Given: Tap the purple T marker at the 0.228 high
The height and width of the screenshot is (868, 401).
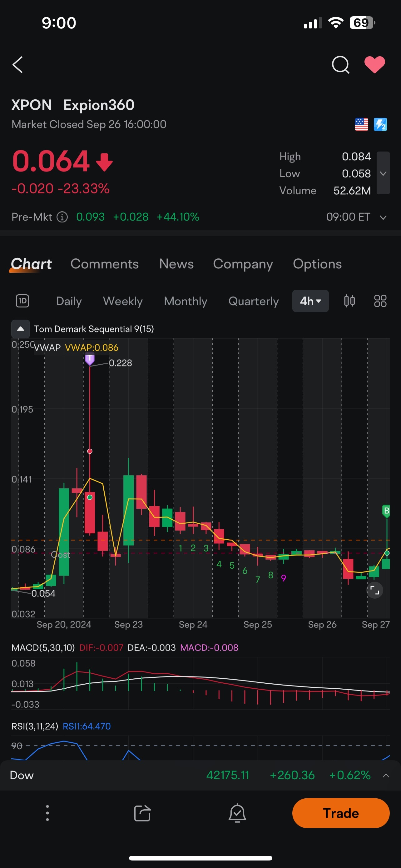Looking at the screenshot, I should coord(90,360).
